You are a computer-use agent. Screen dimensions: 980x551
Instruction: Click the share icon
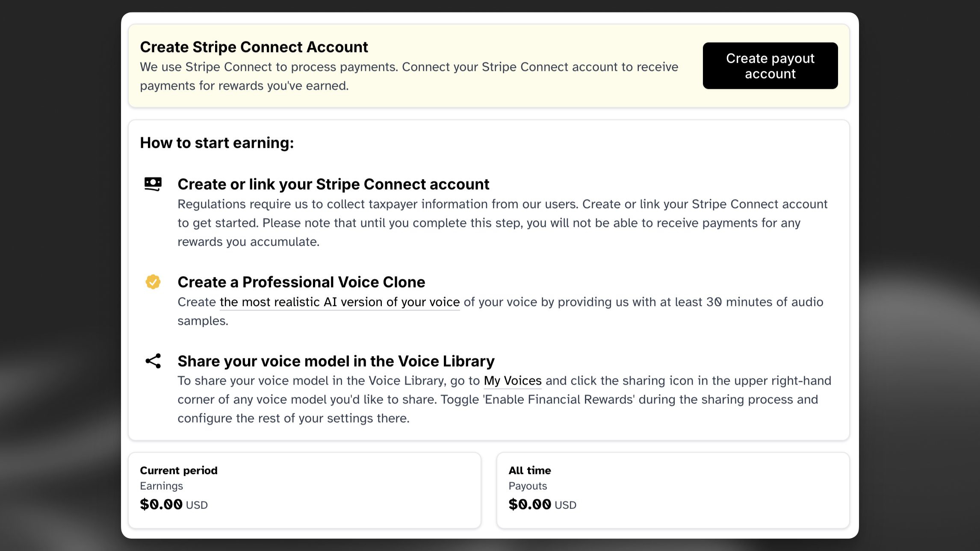click(153, 361)
